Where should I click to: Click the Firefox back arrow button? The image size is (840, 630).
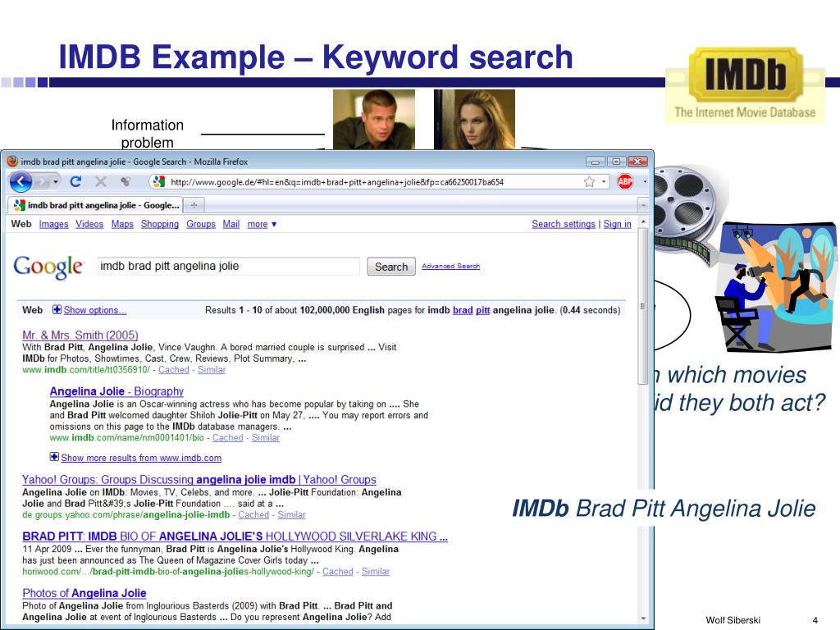click(x=21, y=182)
